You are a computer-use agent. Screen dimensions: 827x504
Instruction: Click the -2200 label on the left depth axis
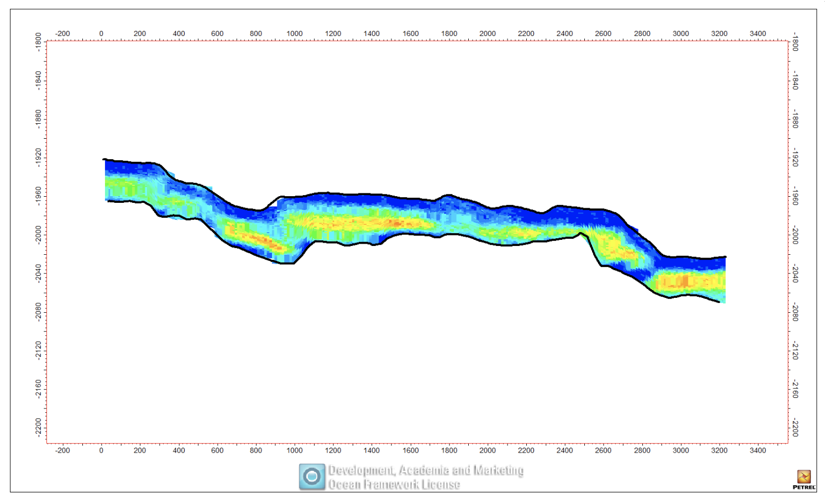tap(38, 427)
